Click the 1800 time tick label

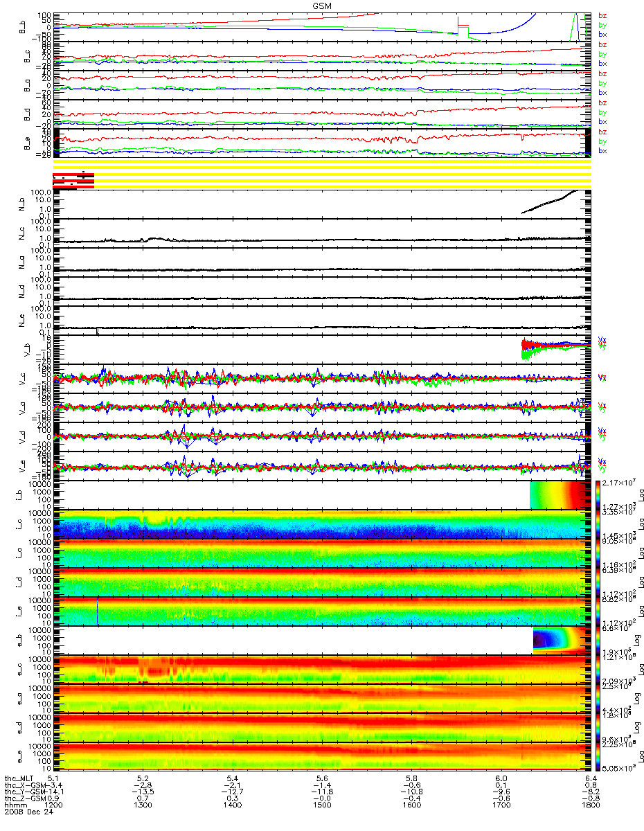coord(590,805)
